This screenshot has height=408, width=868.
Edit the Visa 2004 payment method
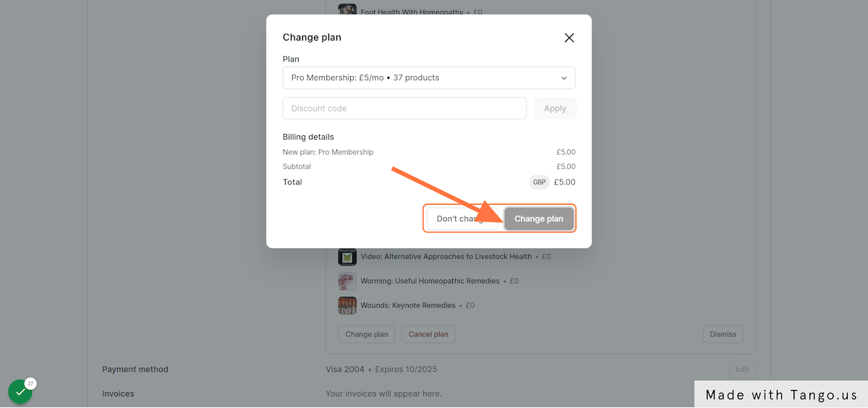point(742,369)
